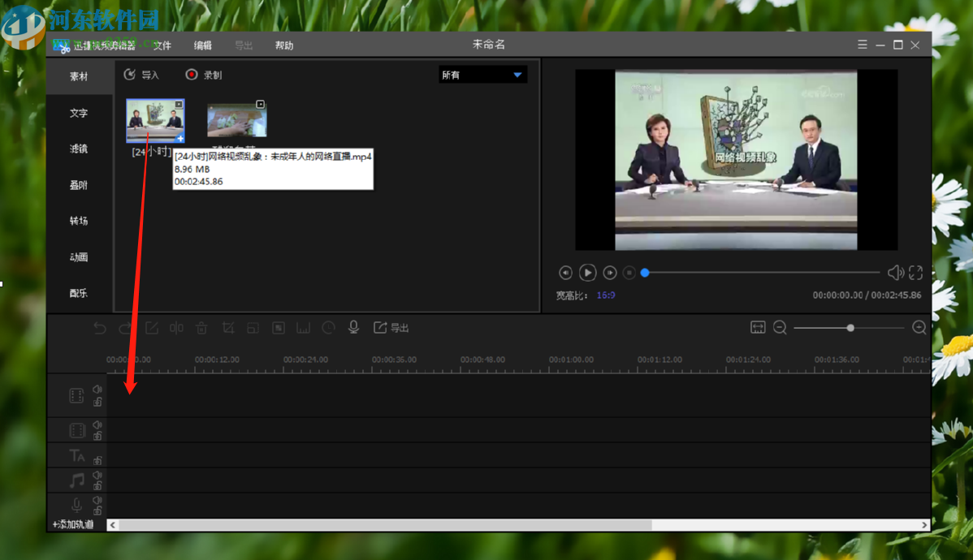Click the microphone voiceover icon in timeline toolbar

353,327
